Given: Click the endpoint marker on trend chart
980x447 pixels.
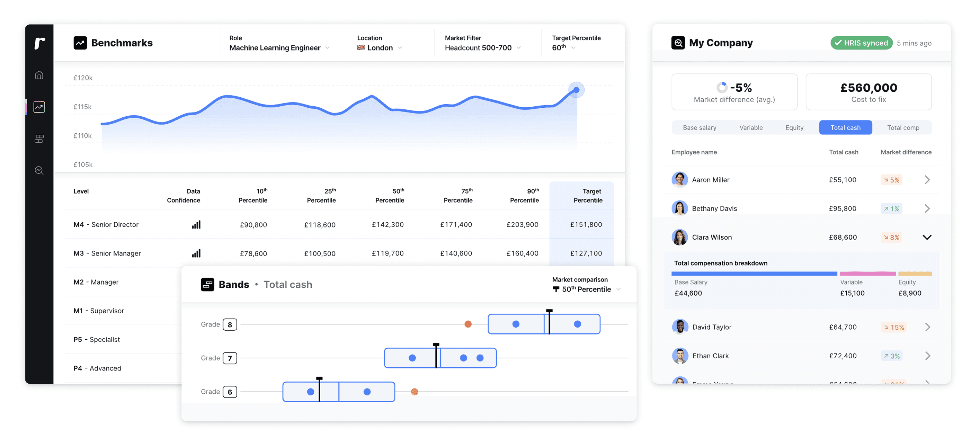Looking at the screenshot, I should coord(576,90).
